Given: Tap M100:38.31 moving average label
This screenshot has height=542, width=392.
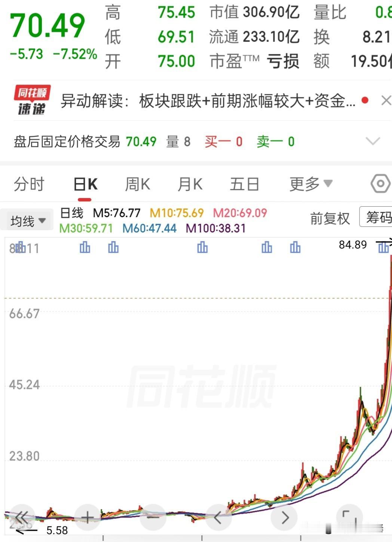Looking at the screenshot, I should coord(215,228).
